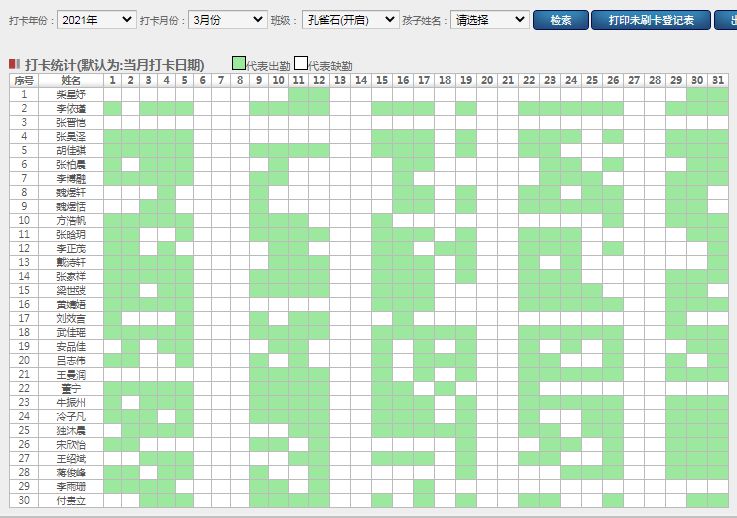The width and height of the screenshot is (737, 518).
Task: Click row 2's green attendance cell for day 1
Action: tap(112, 109)
